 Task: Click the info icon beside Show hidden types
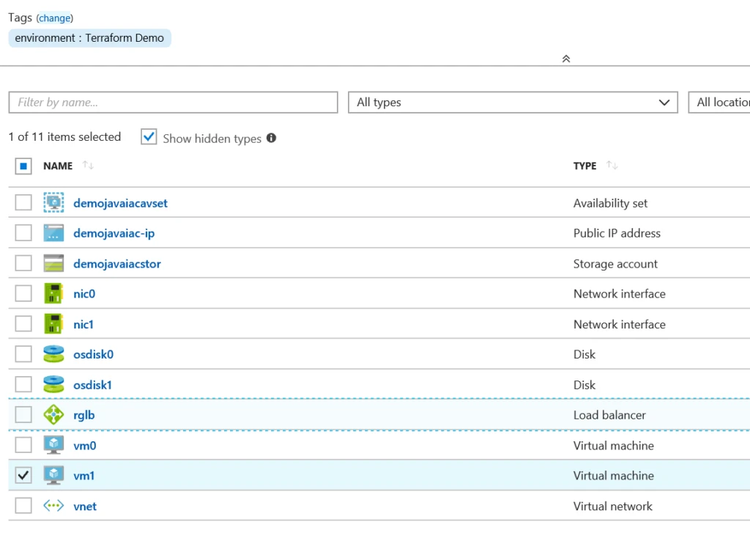click(x=271, y=138)
